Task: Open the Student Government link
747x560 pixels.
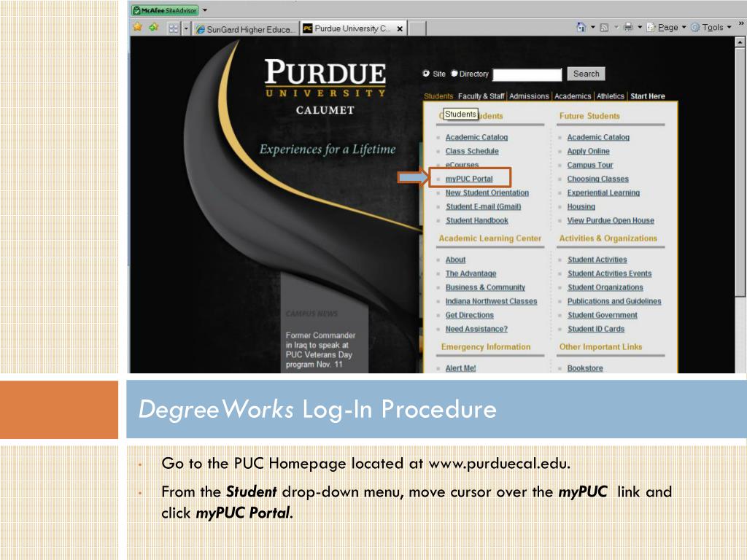Action: pyautogui.click(x=602, y=315)
